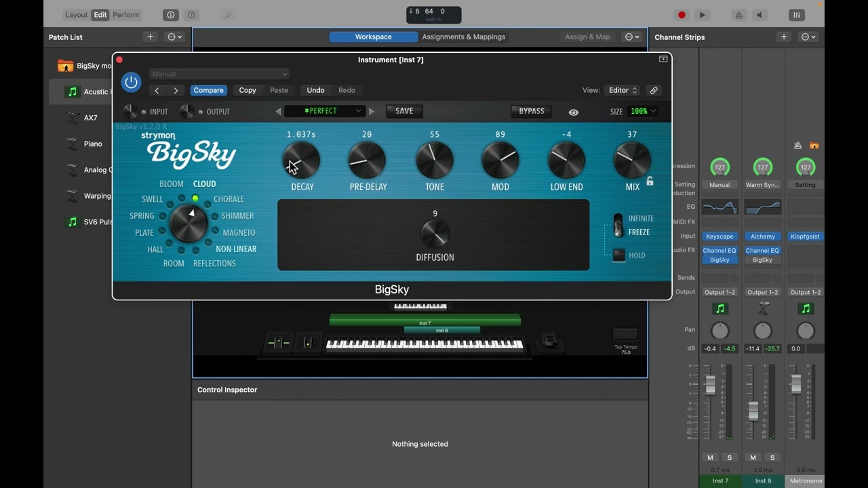Click the master mute speaker icon
Screen dimensions: 868x488
click(759, 15)
